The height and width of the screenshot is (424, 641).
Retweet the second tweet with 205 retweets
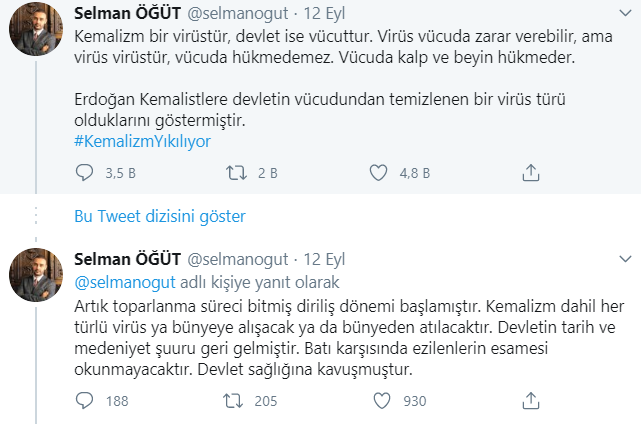(x=234, y=402)
